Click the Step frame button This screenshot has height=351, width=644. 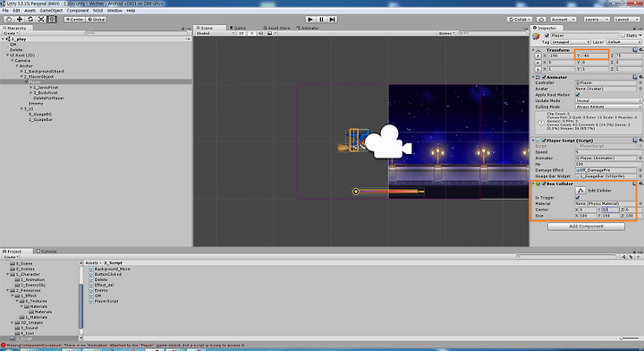(332, 20)
